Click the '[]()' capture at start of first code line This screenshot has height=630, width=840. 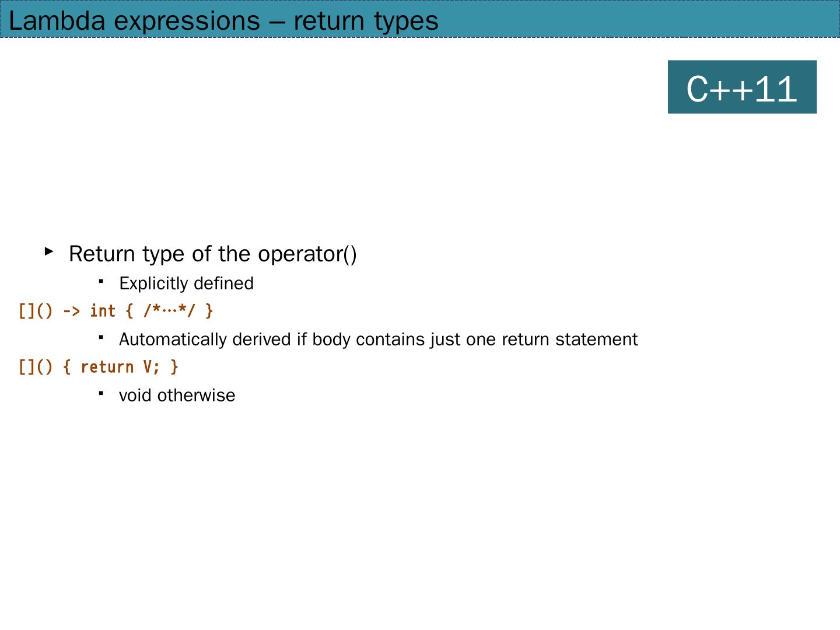tap(35, 311)
